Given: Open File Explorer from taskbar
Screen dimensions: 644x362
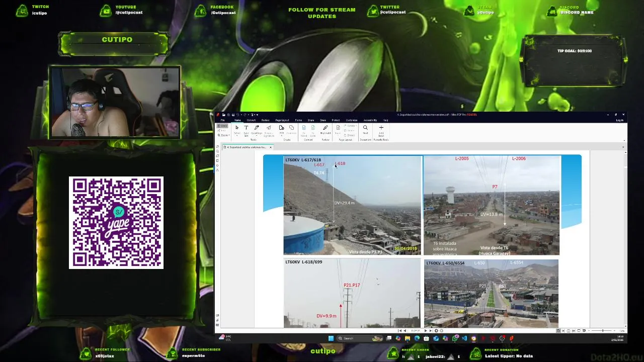Looking at the screenshot, I should pyautogui.click(x=408, y=338).
